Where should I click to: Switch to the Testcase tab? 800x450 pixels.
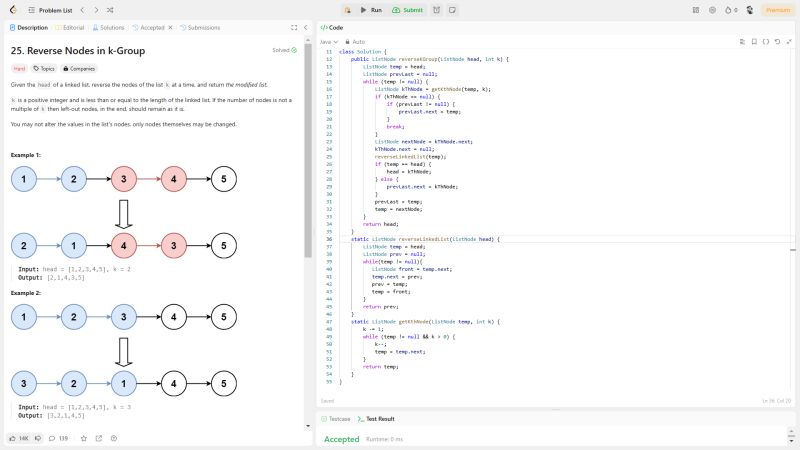point(338,419)
